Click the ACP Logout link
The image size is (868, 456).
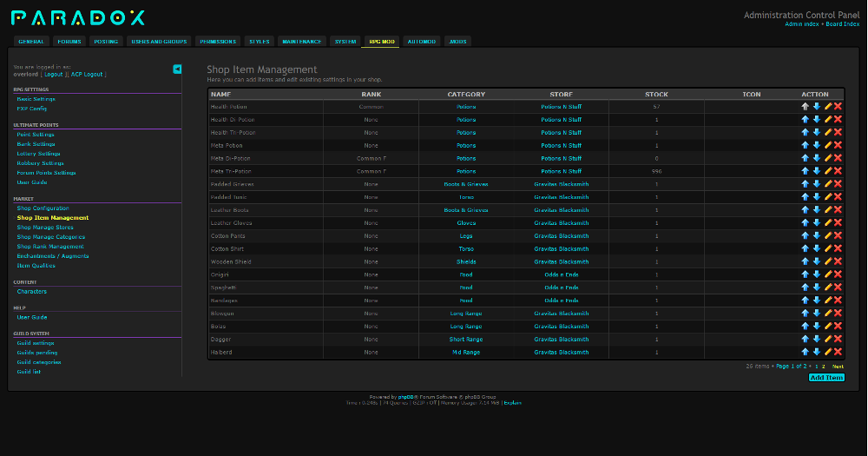click(87, 74)
